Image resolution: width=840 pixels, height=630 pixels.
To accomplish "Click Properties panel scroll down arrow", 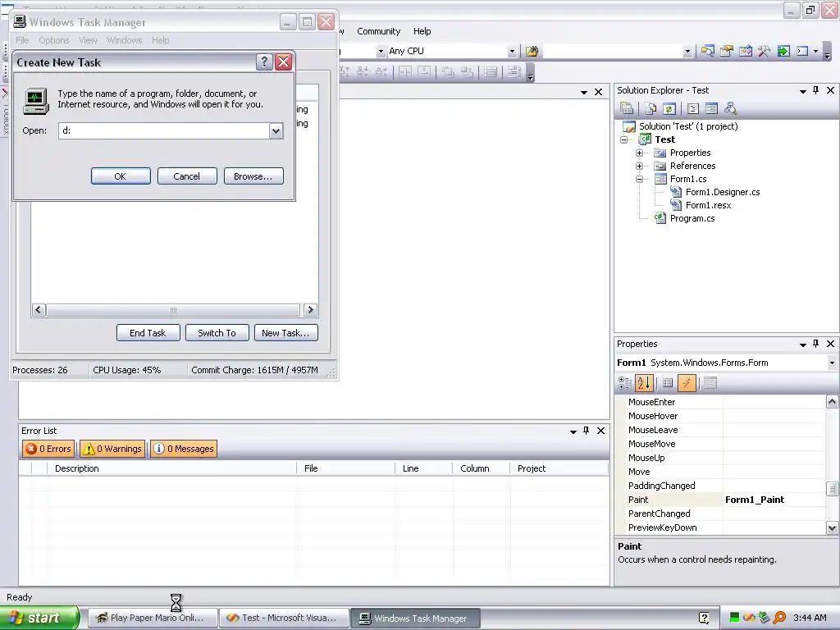I will [x=832, y=527].
